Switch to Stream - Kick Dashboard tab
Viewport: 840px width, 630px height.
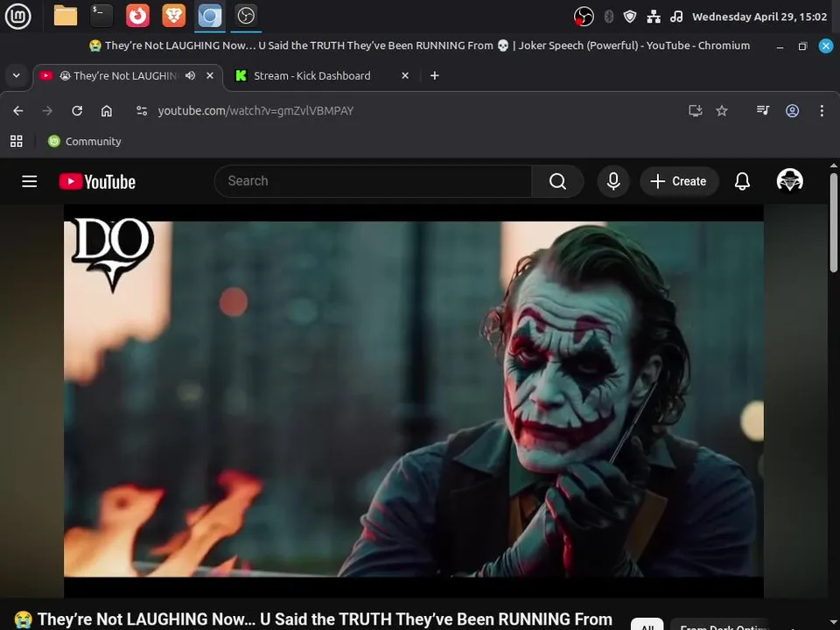[320, 76]
